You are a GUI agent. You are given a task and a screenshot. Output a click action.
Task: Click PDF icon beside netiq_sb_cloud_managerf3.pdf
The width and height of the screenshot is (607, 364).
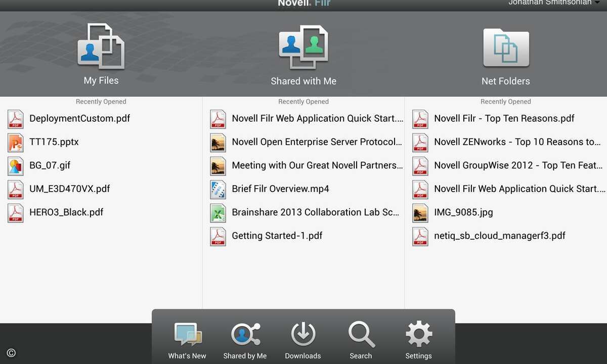point(420,236)
